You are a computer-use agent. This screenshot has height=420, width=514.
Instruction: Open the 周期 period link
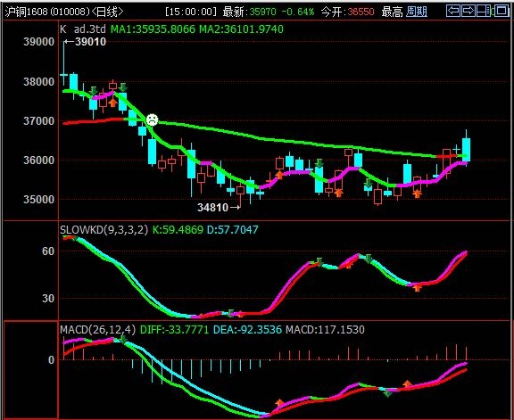click(417, 12)
